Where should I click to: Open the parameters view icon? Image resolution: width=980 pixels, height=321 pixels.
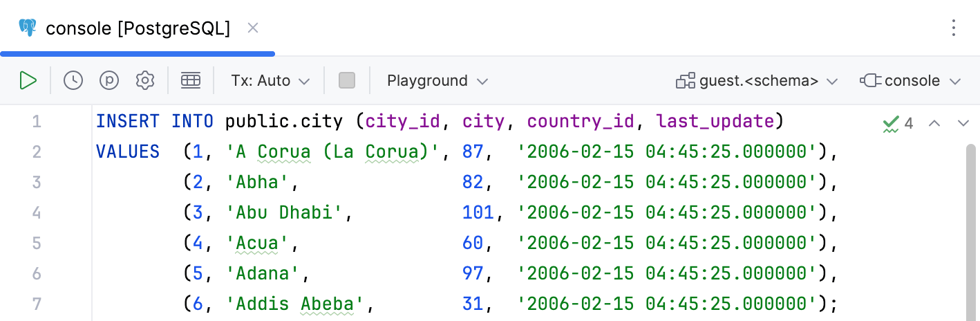[109, 80]
